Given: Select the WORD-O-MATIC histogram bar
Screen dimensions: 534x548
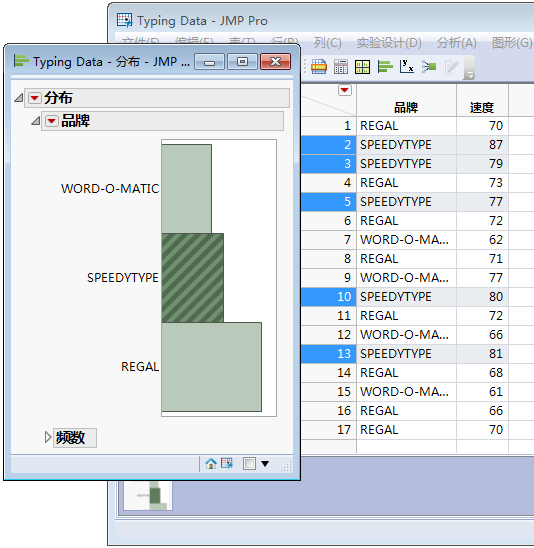Looking at the screenshot, I should point(187,189).
